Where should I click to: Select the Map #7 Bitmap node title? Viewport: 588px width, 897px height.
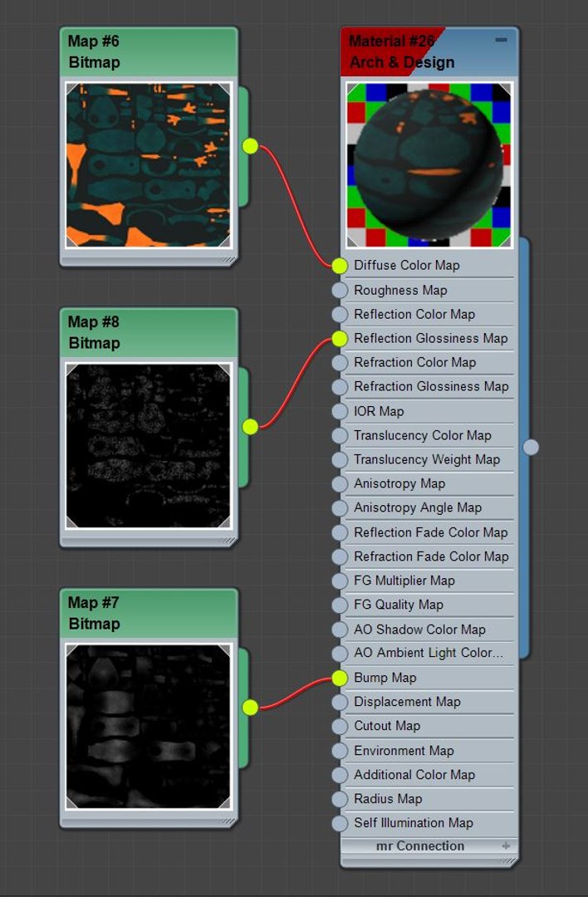coord(149,613)
